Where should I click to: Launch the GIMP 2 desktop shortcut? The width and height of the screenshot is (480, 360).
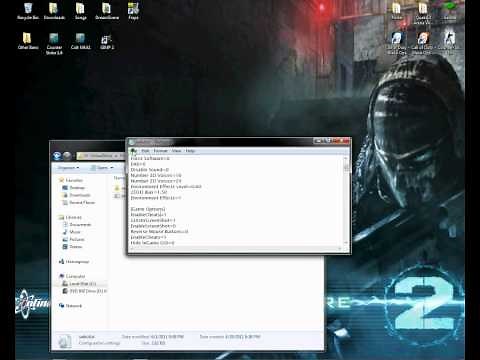107,42
